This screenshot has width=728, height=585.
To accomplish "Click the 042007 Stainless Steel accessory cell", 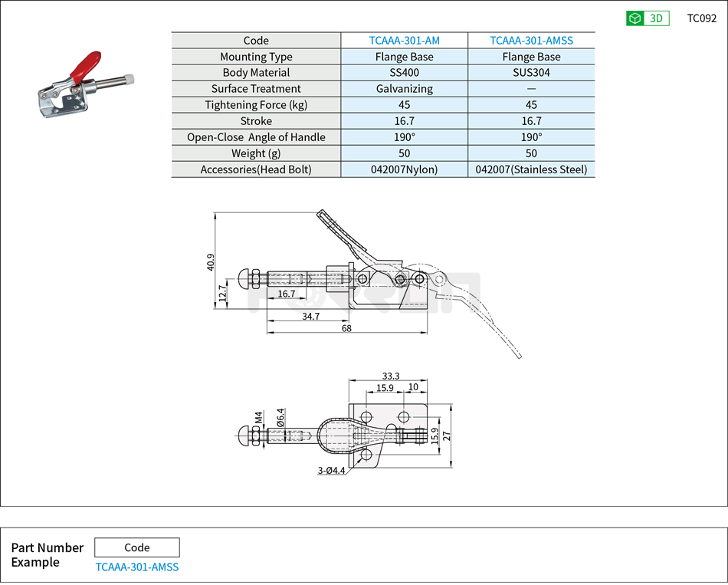I will click(531, 169).
